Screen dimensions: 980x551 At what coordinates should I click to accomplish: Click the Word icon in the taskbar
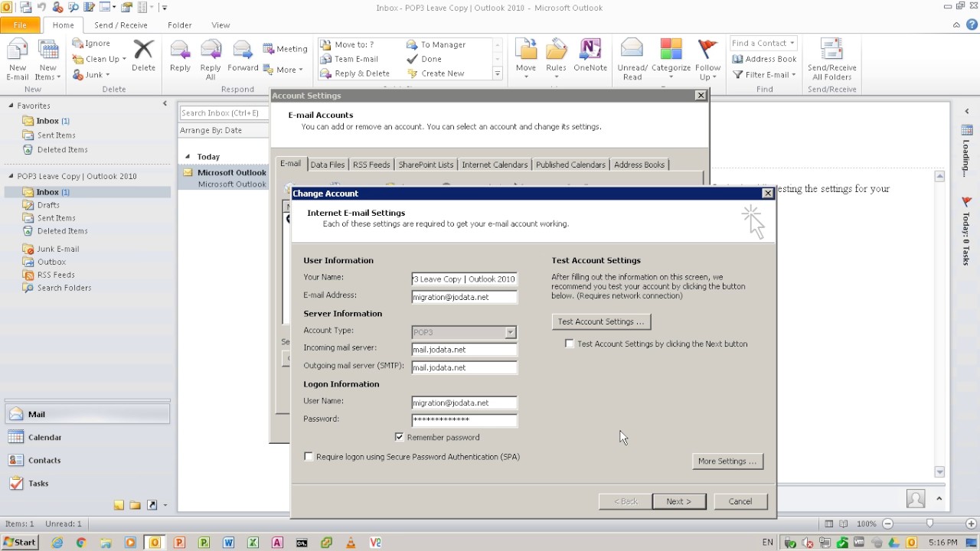coord(228,543)
